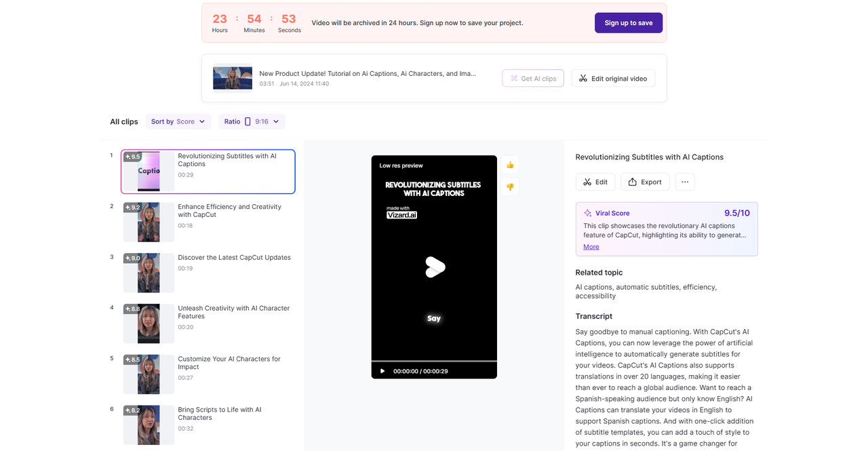This screenshot has height=451, width=868.
Task: Select clip 3 thumbnail scored 9.0
Action: click(149, 273)
